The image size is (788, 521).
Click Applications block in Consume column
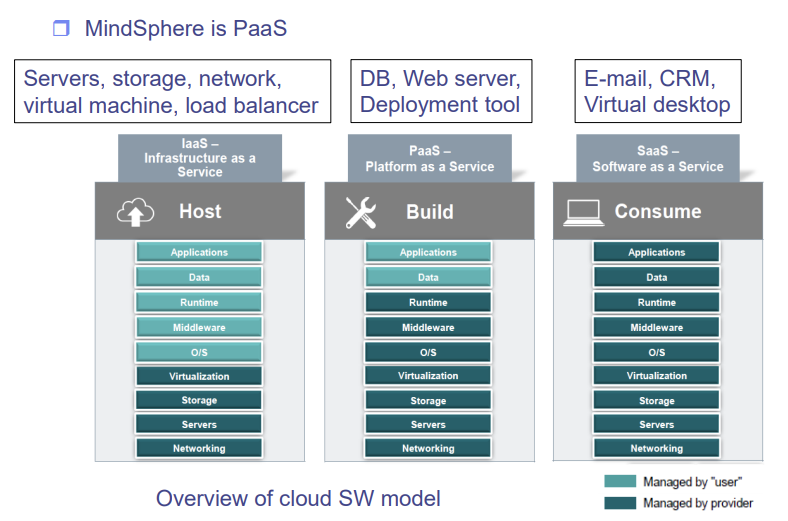(656, 252)
